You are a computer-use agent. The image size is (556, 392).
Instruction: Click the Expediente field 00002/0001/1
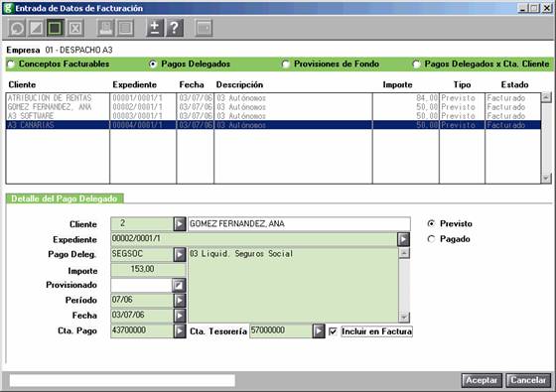[x=254, y=239]
